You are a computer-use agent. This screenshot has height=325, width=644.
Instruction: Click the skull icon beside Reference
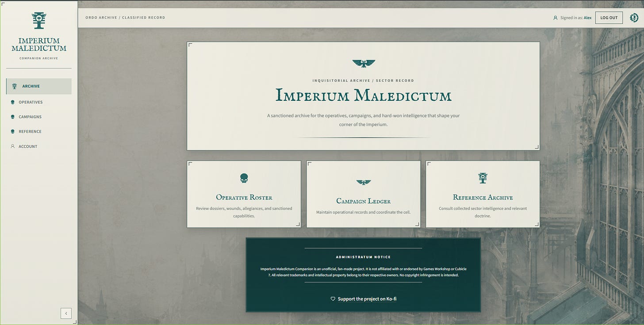12,131
